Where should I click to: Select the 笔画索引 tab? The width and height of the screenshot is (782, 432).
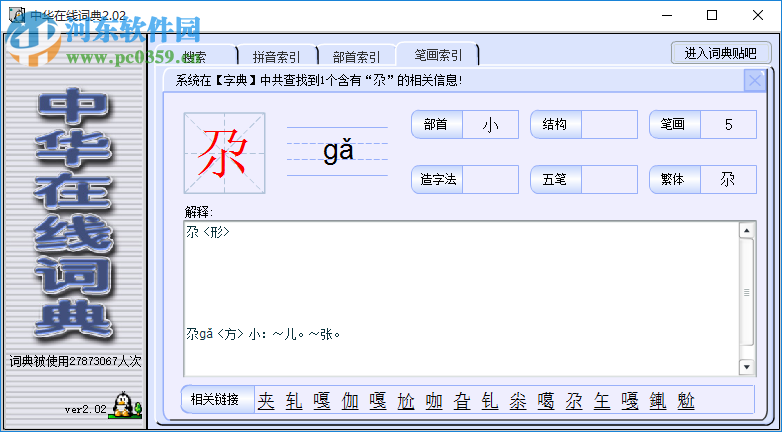[438, 55]
